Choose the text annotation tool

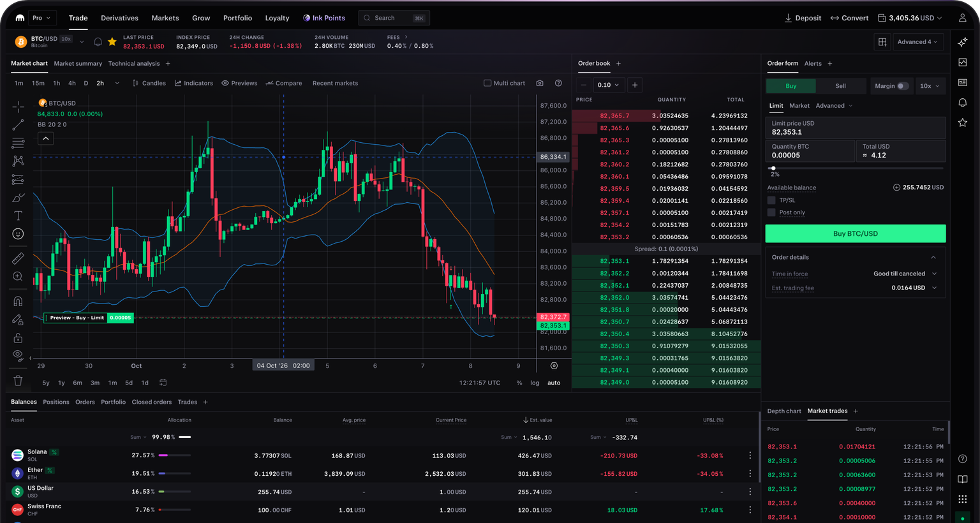click(18, 216)
